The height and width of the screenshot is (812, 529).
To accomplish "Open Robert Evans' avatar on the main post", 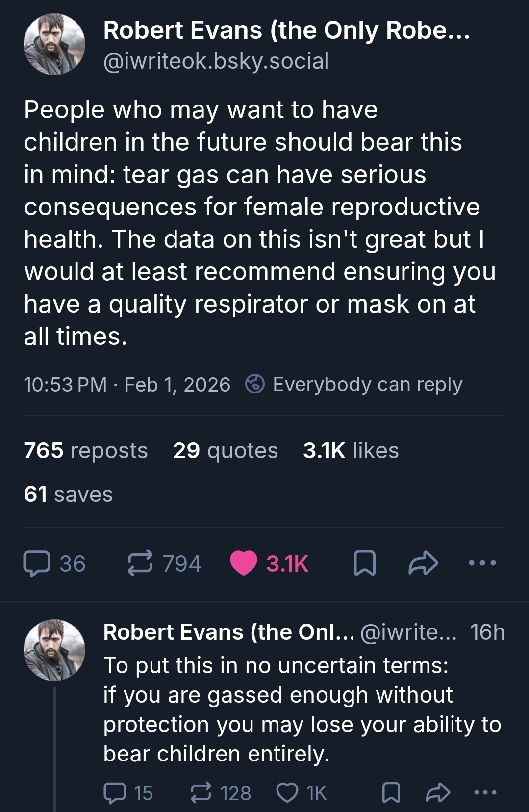I will [54, 44].
